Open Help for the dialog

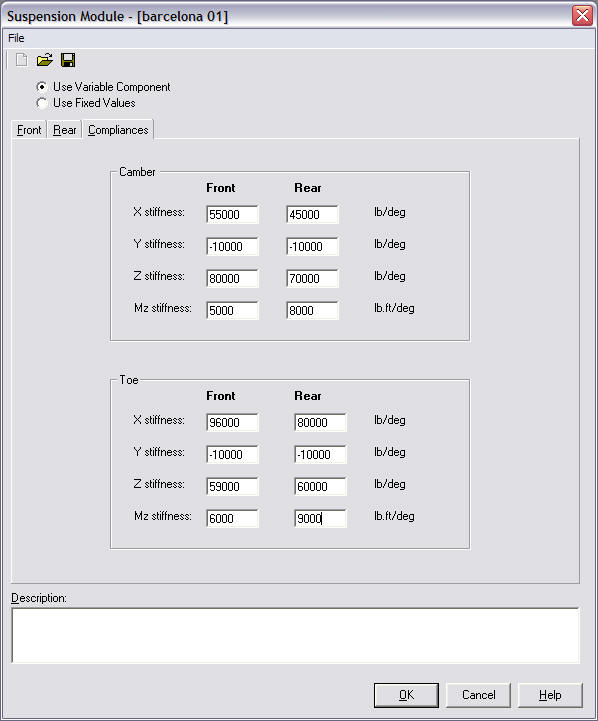point(550,695)
